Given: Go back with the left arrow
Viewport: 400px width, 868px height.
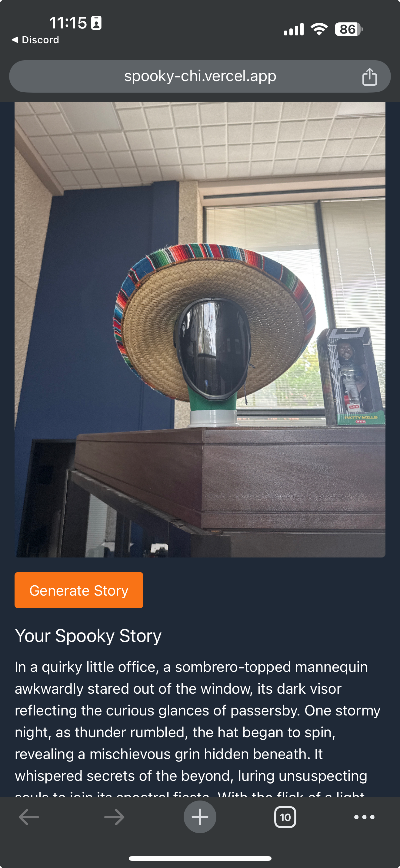Looking at the screenshot, I should [x=29, y=817].
